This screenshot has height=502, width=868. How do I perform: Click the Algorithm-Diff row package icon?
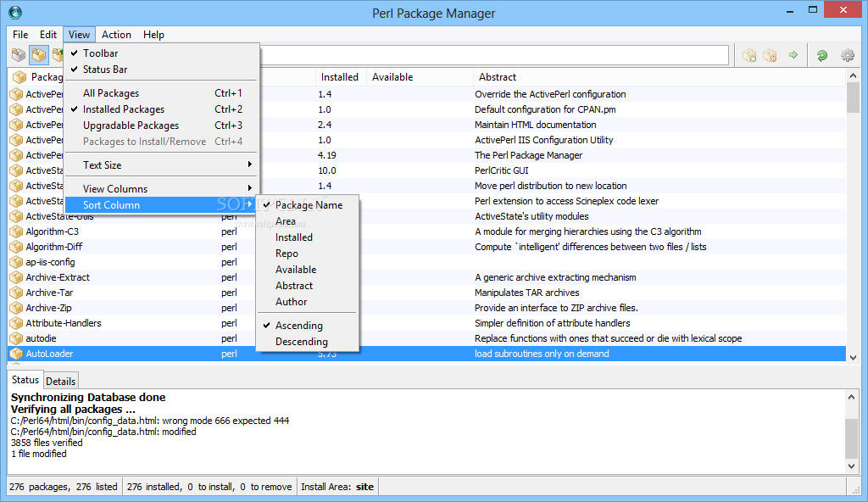click(x=16, y=247)
